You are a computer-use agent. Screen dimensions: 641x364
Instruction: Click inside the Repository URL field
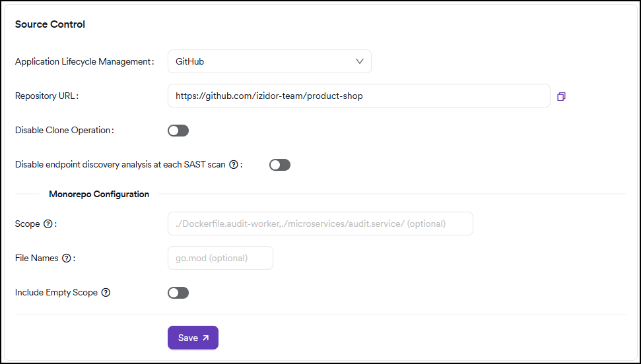pos(358,96)
